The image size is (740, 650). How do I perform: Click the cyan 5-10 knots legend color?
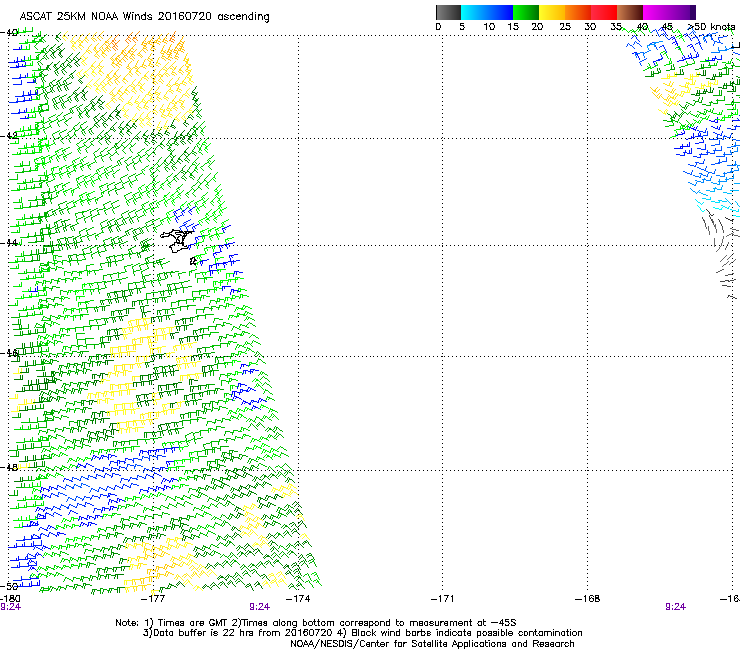pyautogui.click(x=474, y=12)
